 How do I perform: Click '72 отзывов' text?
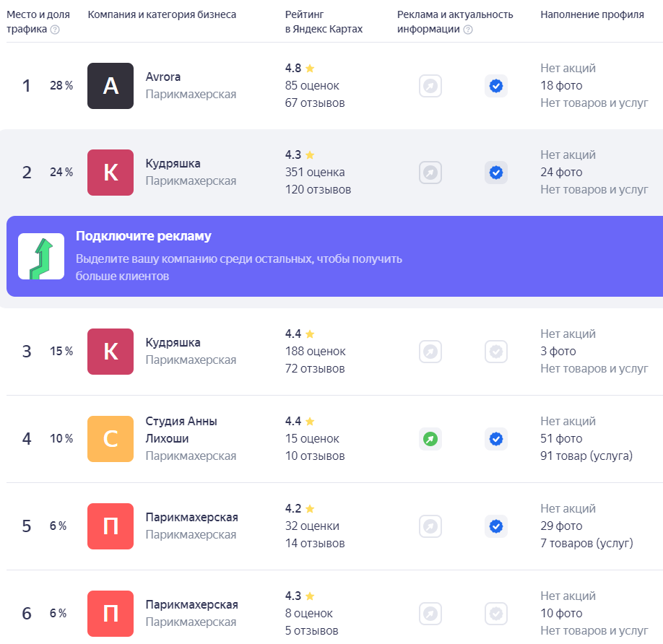click(315, 369)
